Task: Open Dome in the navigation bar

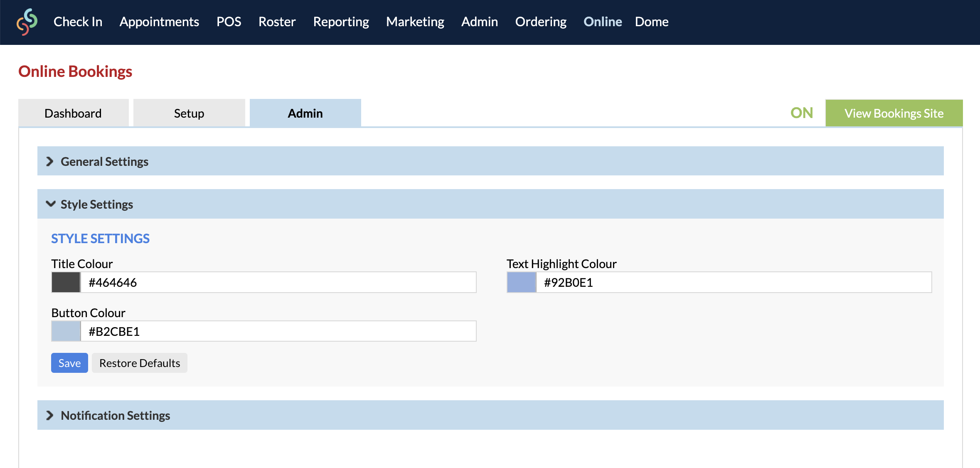Action: [x=652, y=22]
